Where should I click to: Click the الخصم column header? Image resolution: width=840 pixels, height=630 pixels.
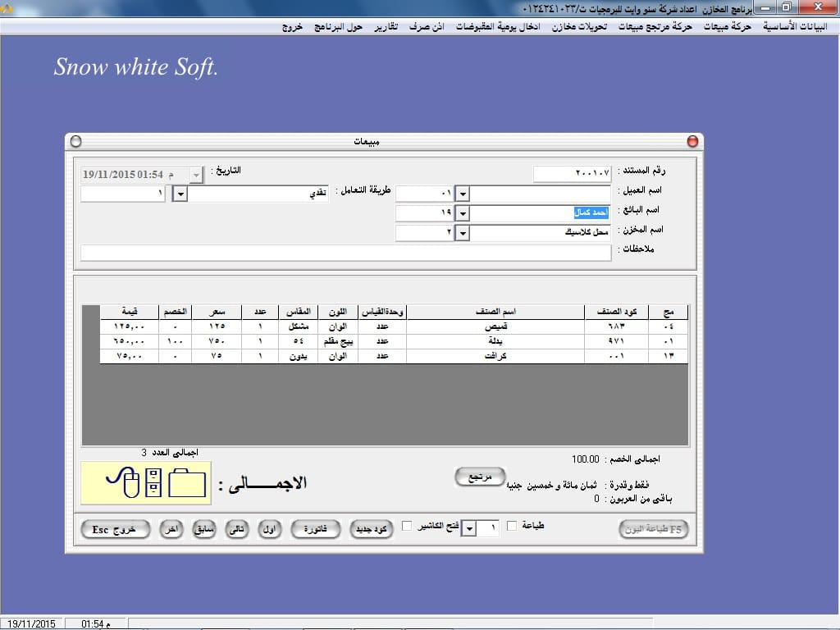(176, 312)
